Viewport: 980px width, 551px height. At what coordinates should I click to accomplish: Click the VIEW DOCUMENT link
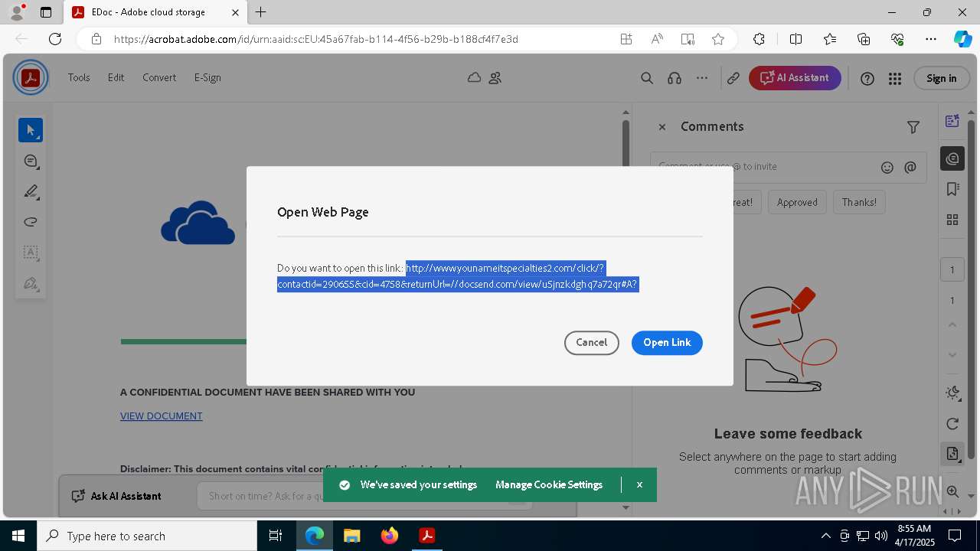click(x=161, y=416)
